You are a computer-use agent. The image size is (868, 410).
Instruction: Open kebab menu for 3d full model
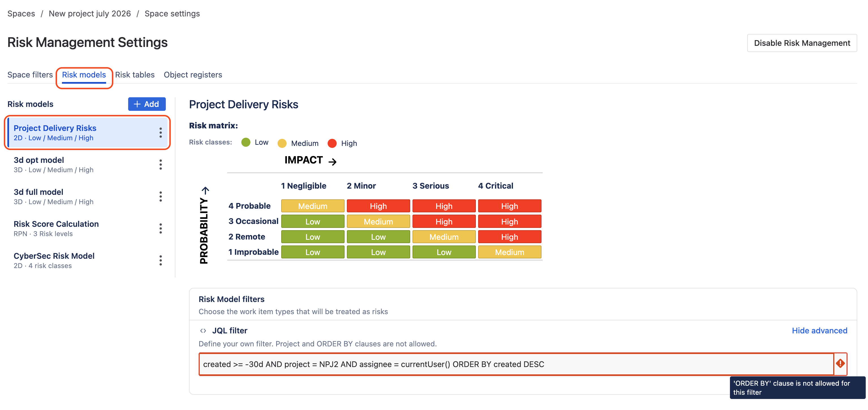pos(160,197)
